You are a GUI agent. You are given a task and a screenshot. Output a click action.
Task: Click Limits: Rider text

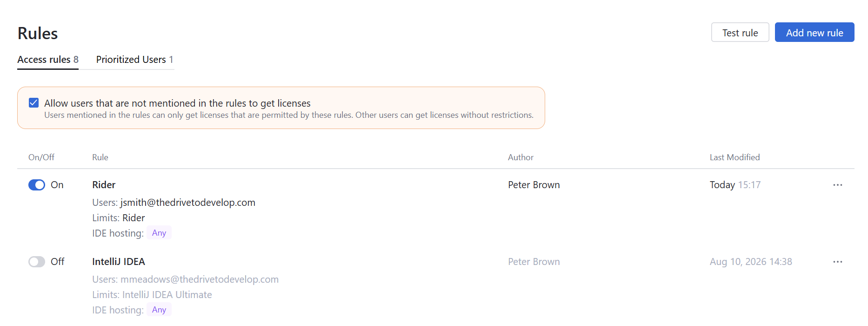coord(119,218)
